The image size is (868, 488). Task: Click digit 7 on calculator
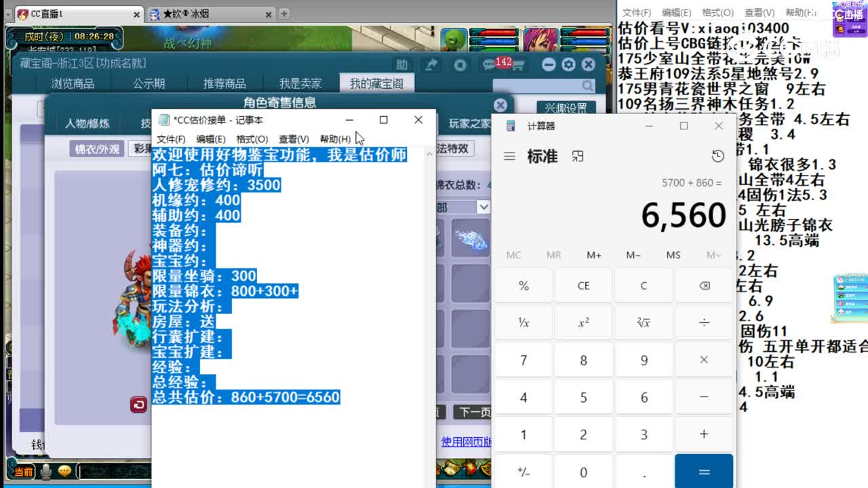[524, 360]
